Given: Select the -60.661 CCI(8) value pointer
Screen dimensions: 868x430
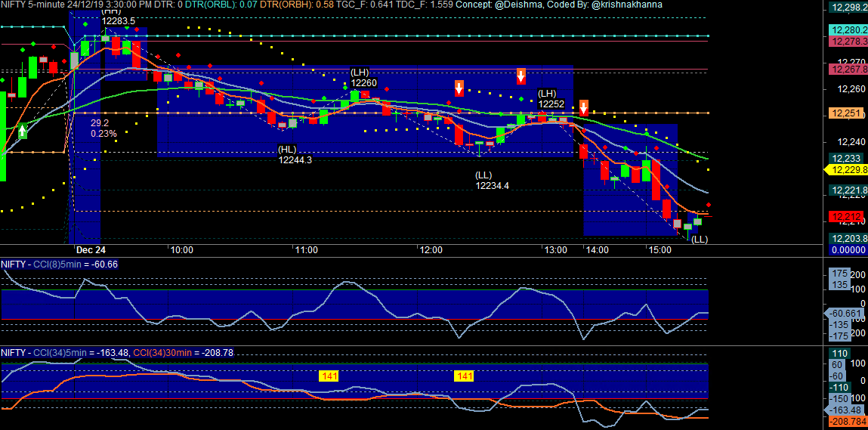Looking at the screenshot, I should 844,313.
